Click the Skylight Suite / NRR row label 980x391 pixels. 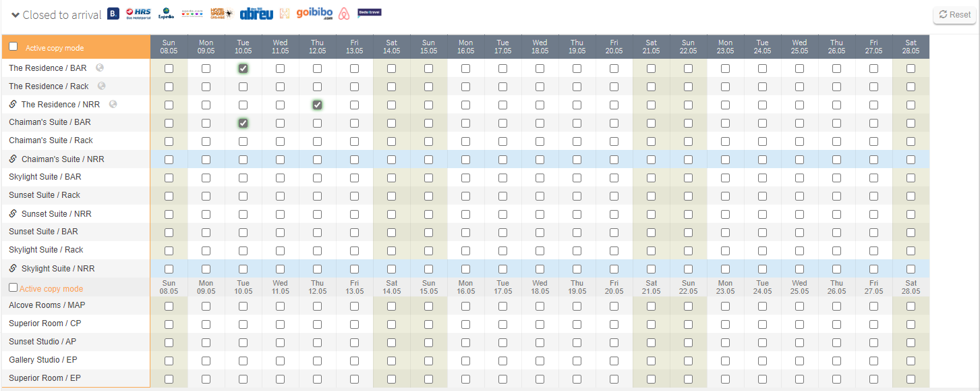pyautogui.click(x=57, y=268)
